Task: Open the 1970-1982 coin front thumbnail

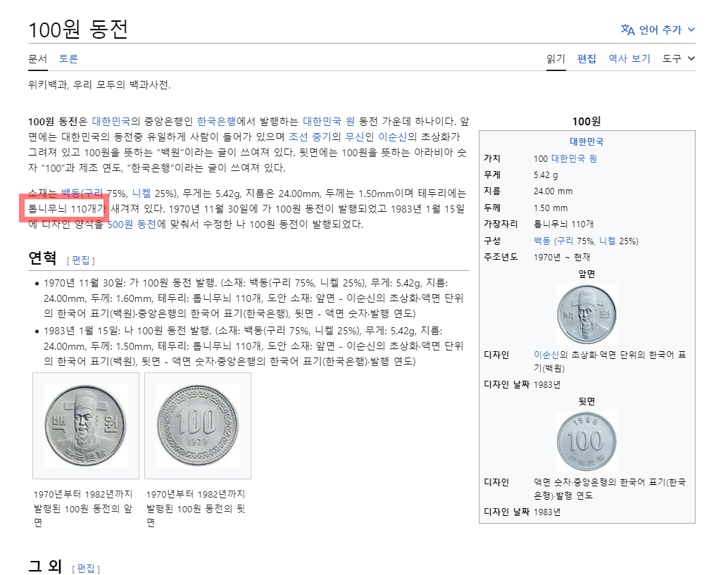Action: point(86,426)
